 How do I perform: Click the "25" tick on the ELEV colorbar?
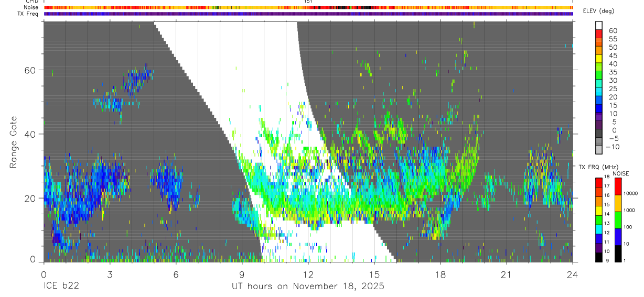click(x=612, y=89)
